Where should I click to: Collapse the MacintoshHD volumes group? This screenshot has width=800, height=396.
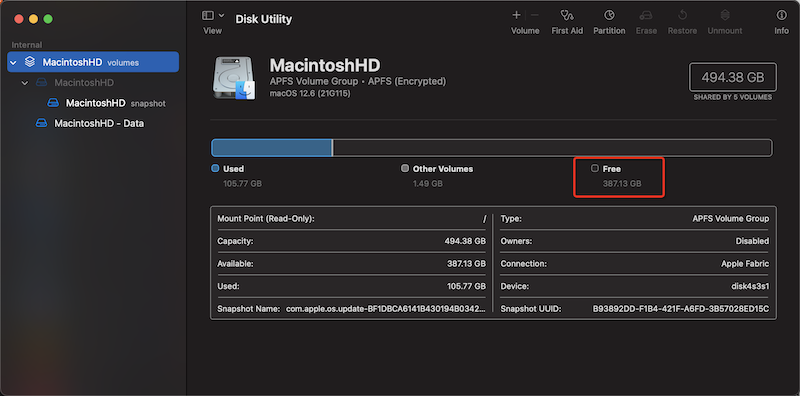click(x=13, y=62)
